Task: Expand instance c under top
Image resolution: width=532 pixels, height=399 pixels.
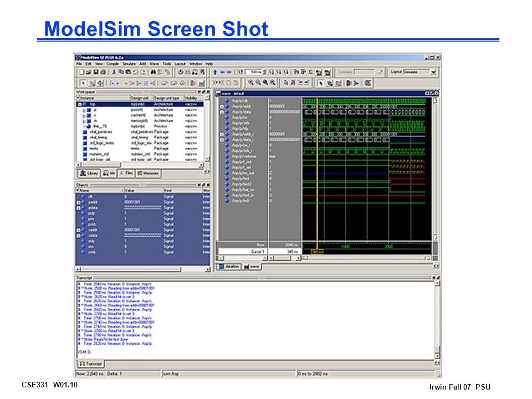Action: (x=84, y=115)
